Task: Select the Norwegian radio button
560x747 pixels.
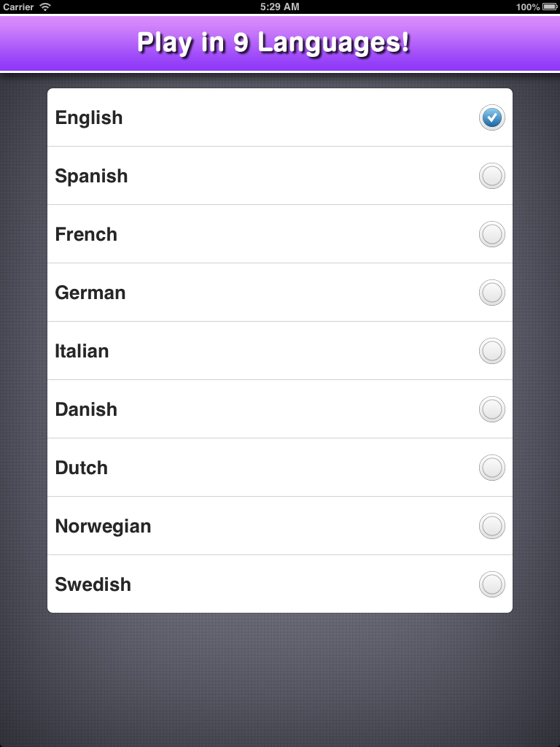Action: pos(492,526)
